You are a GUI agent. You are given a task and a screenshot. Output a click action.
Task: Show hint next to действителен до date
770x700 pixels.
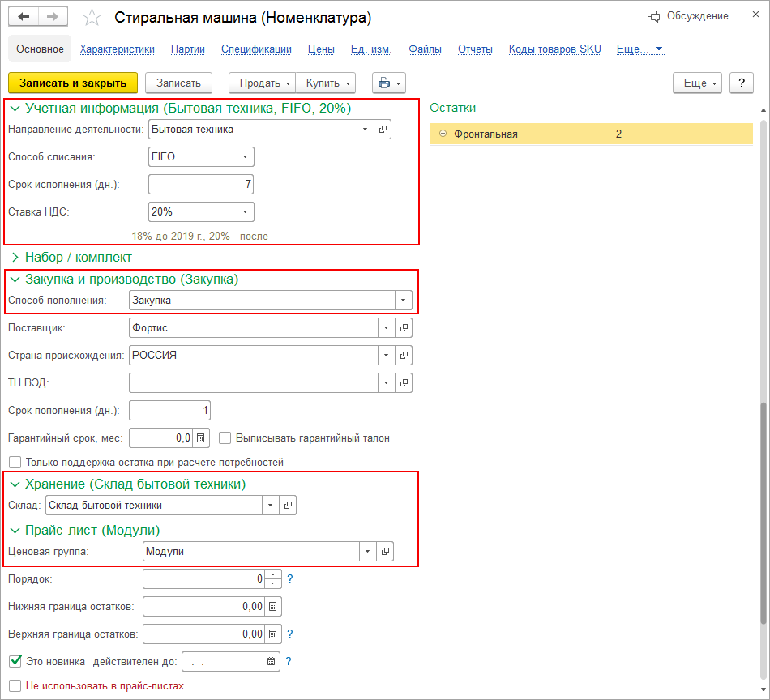289,662
